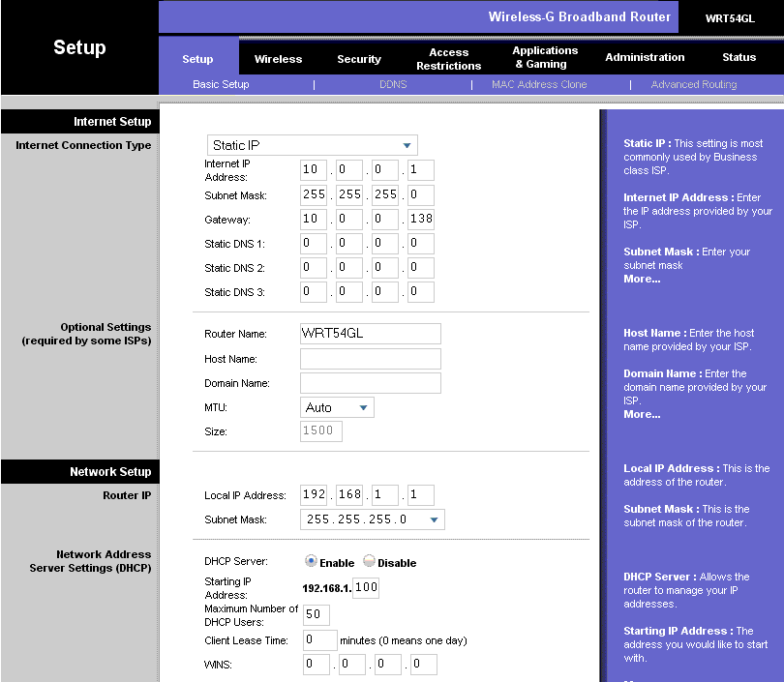Open the Internet Connection Type dropdown (Static IP)

pos(312,145)
